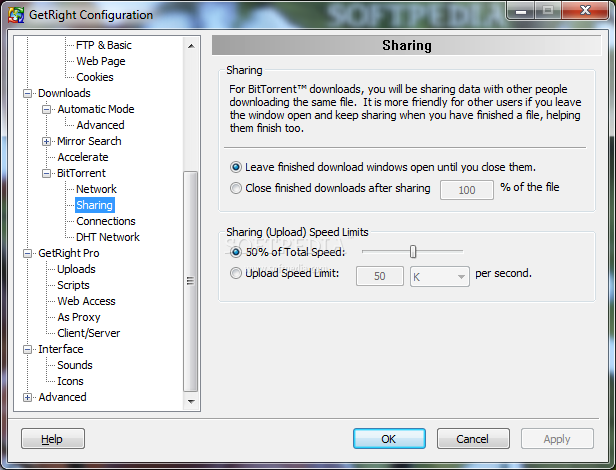Click the GetRight application icon in title bar
The width and height of the screenshot is (616, 470).
pyautogui.click(x=16, y=15)
